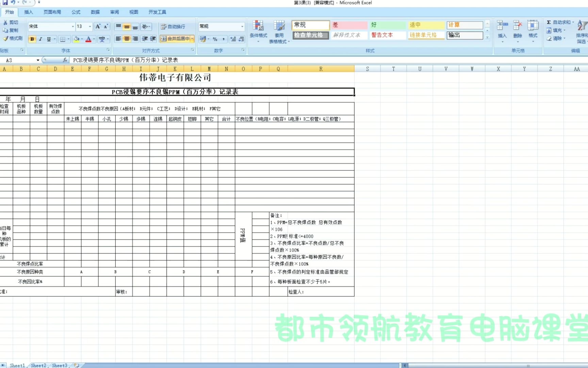588x368 pixels.
Task: Click the Undo icon in quick access toolbar
Action: [13, 2]
